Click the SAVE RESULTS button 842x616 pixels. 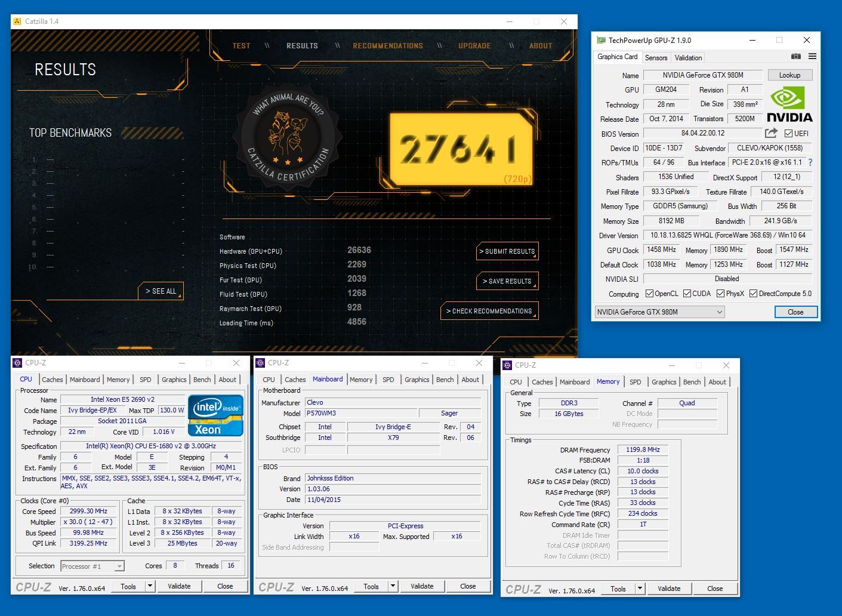point(507,281)
